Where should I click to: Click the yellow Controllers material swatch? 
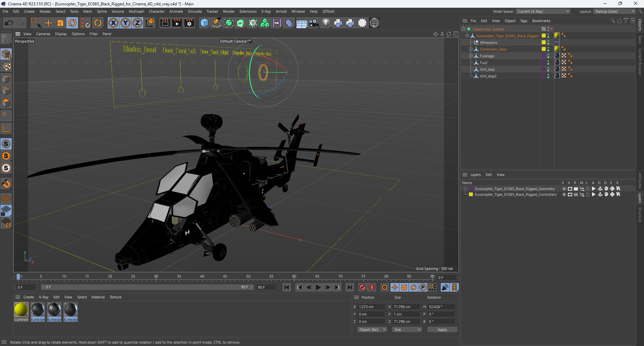click(21, 309)
